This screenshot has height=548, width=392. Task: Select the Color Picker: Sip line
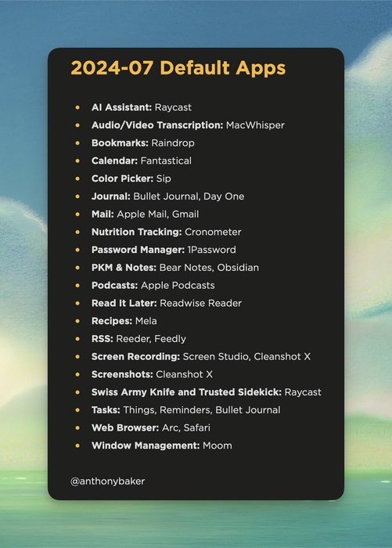[x=131, y=178]
